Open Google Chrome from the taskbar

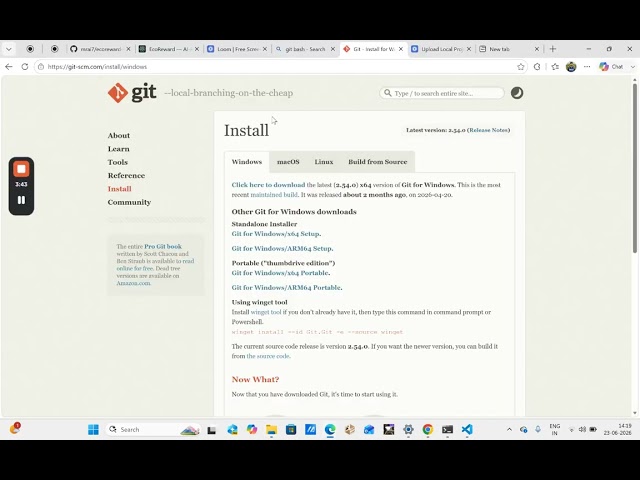[428, 429]
